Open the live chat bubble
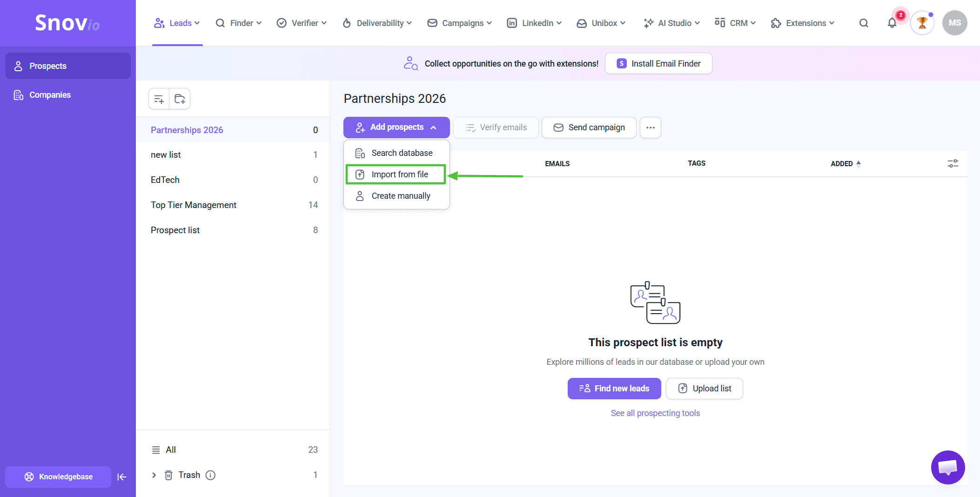 [947, 467]
